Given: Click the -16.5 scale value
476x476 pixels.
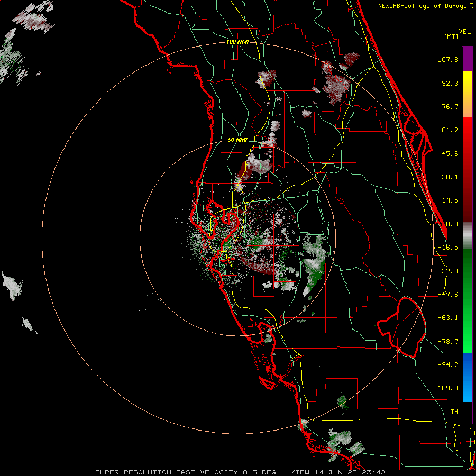Looking at the screenshot, I should 448,248.
